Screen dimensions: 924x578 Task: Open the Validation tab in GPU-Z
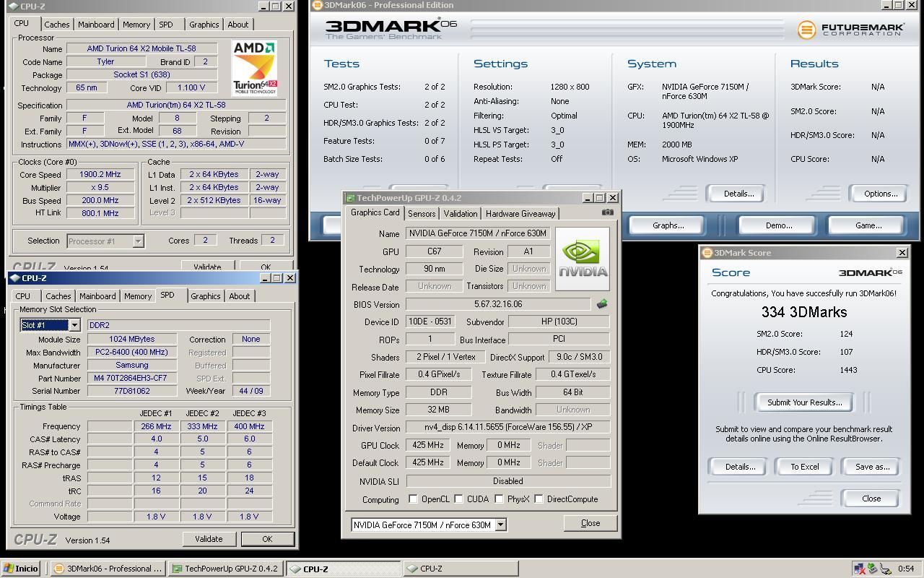click(461, 214)
